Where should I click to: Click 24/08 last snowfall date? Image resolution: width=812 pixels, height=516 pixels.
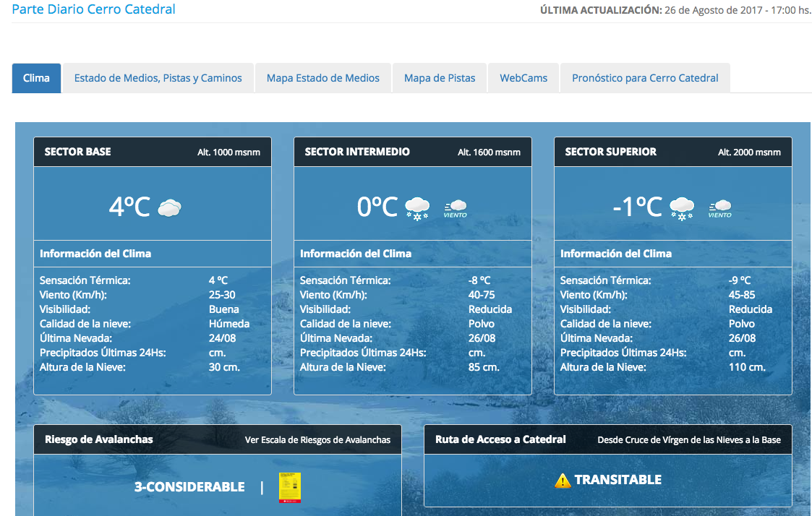click(222, 338)
